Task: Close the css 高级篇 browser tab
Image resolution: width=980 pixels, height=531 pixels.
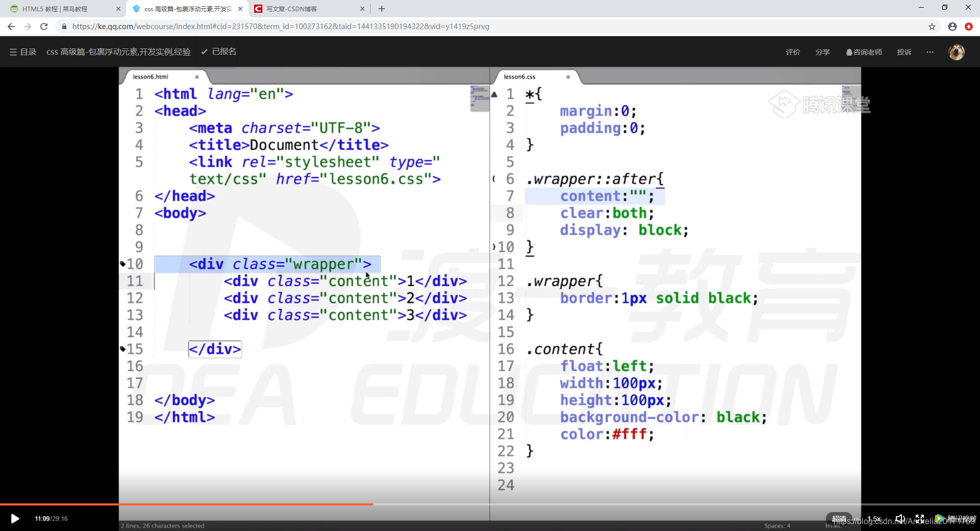Action: pyautogui.click(x=240, y=9)
